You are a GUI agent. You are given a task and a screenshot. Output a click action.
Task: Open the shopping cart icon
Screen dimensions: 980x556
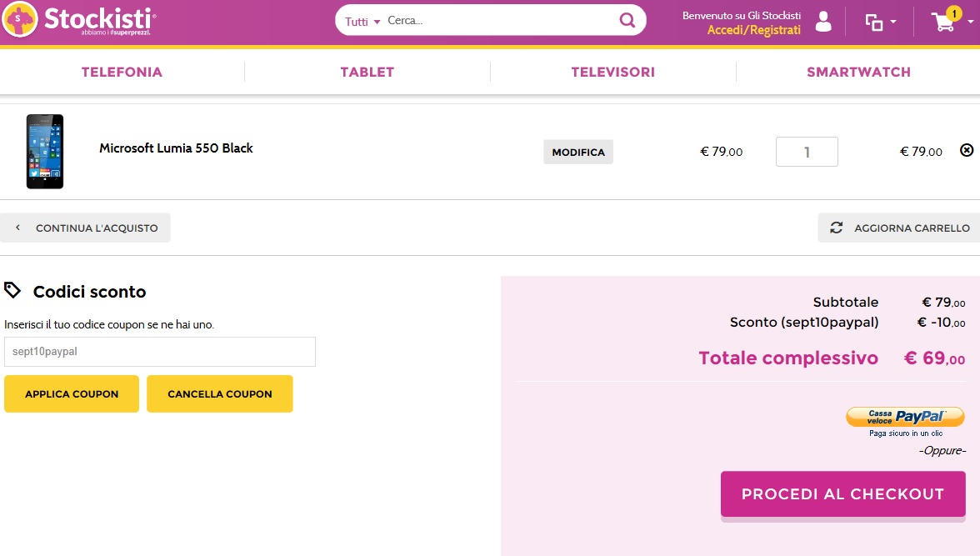(x=943, y=22)
